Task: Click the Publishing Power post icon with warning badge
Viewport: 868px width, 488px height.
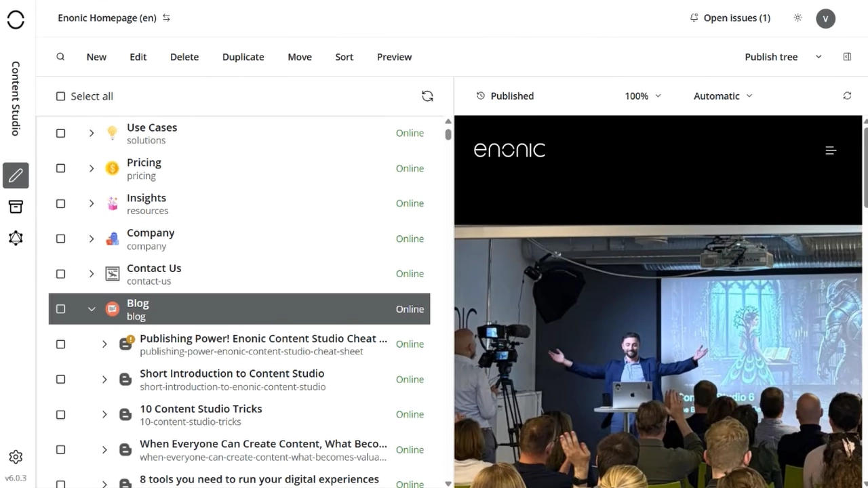Action: click(126, 344)
